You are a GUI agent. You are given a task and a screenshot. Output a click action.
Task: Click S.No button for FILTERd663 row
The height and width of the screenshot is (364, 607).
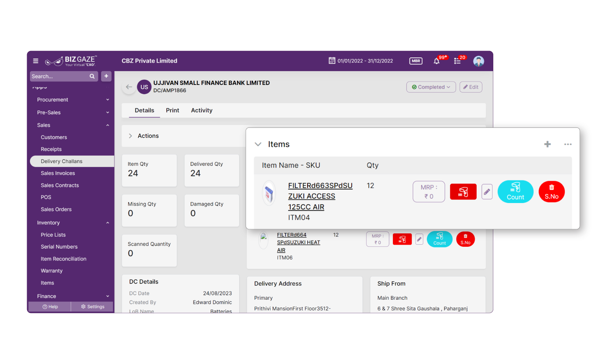tap(552, 192)
